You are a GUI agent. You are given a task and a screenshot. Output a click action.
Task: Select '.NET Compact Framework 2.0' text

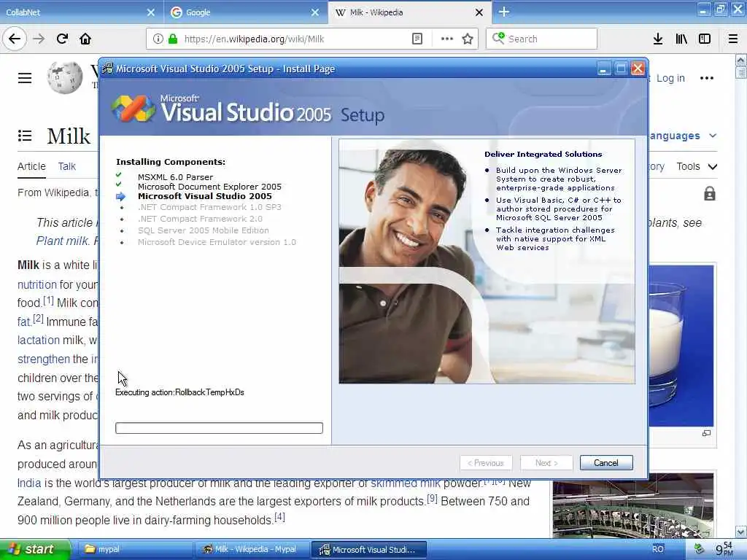click(200, 219)
